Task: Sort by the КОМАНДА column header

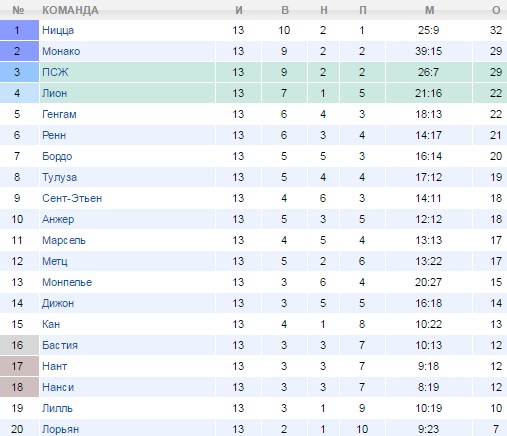Action: click(70, 10)
